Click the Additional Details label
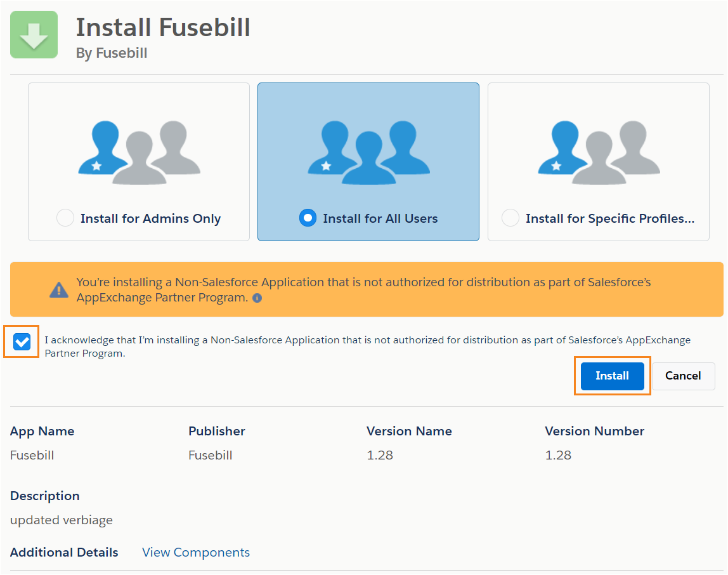The height and width of the screenshot is (575, 728). [x=64, y=552]
